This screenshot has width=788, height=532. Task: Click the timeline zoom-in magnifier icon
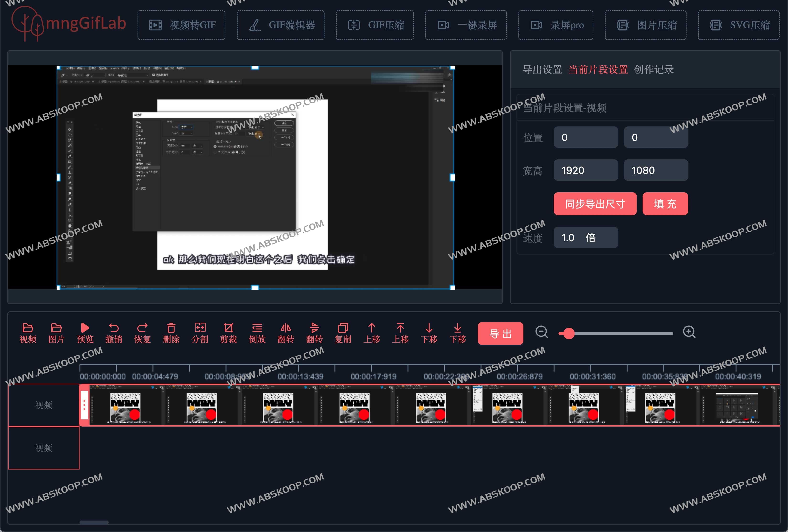pyautogui.click(x=689, y=332)
